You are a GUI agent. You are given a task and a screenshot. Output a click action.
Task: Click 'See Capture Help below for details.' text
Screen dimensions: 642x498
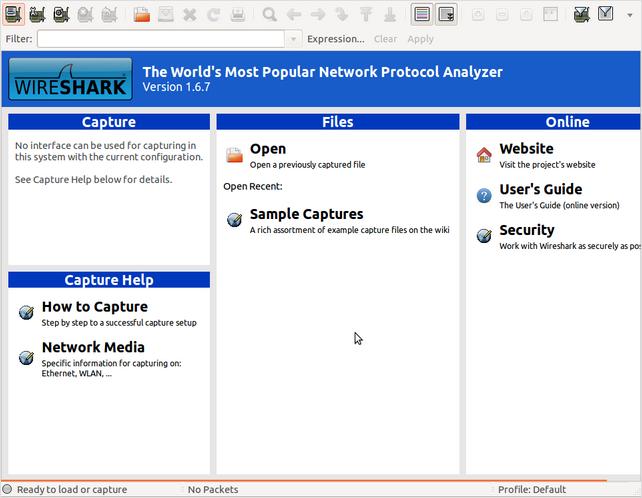[93, 179]
